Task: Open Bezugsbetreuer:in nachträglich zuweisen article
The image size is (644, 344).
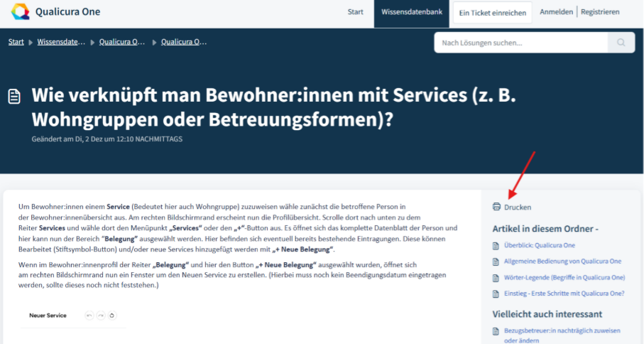Action: coord(562,335)
